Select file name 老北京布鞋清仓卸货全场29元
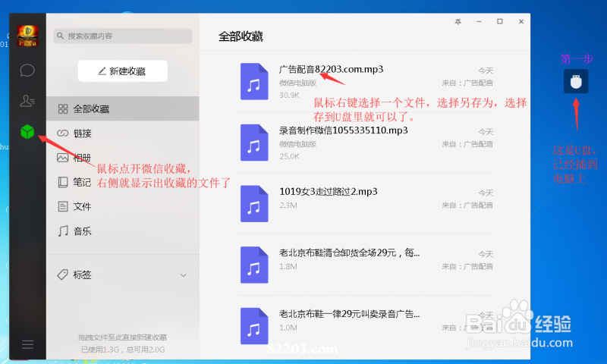This screenshot has width=607, height=364. point(349,253)
